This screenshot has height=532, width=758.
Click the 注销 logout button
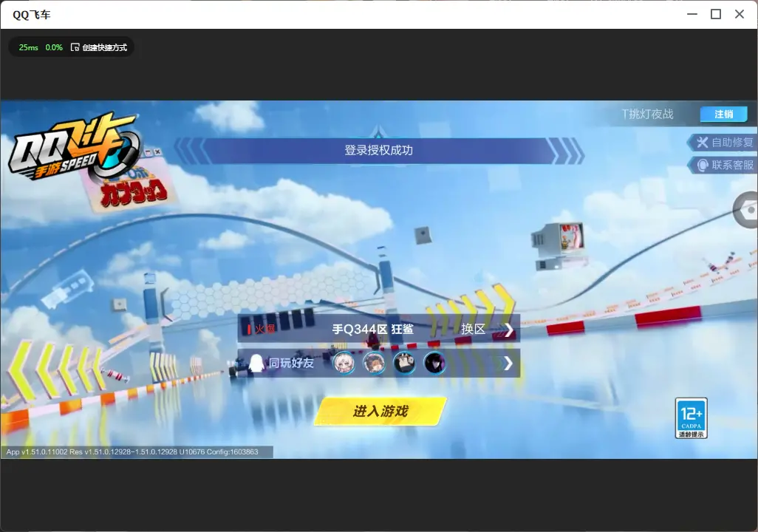(x=724, y=114)
